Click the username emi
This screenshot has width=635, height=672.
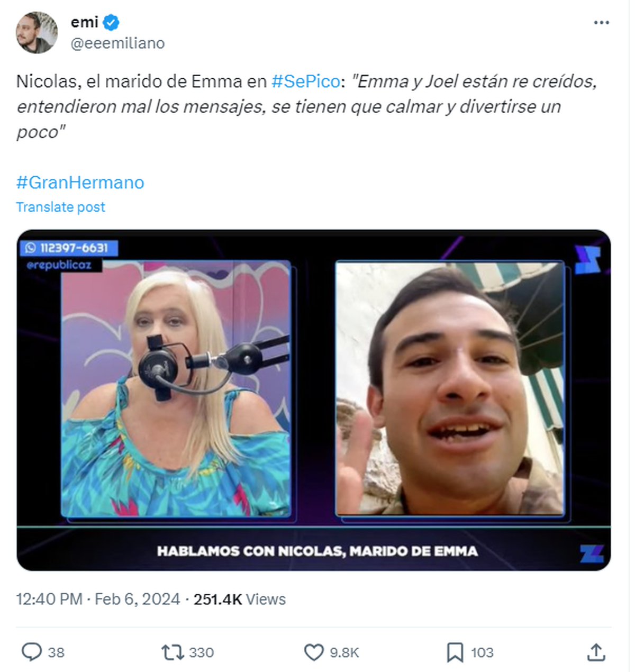(85, 22)
